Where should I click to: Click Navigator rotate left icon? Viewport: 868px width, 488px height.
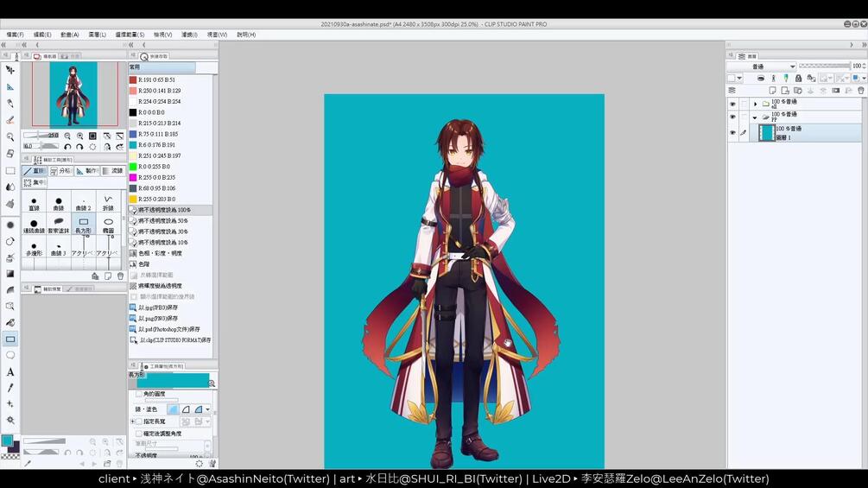[x=67, y=147]
